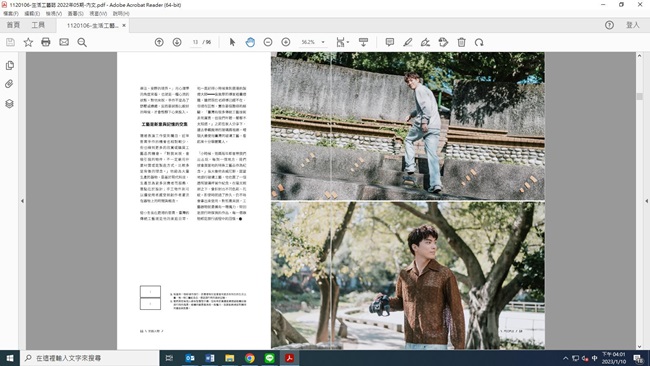The image size is (650, 366).
Task: Open Outlook from the taskbar
Action: [190, 358]
